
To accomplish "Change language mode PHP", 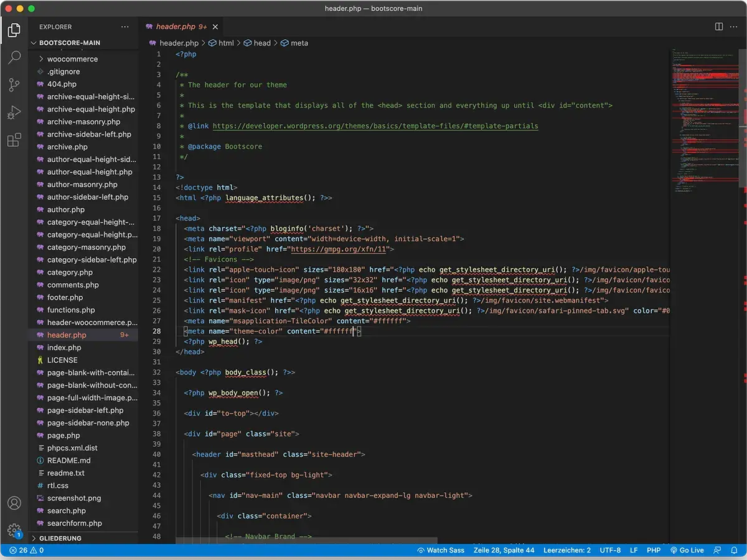I will (654, 550).
